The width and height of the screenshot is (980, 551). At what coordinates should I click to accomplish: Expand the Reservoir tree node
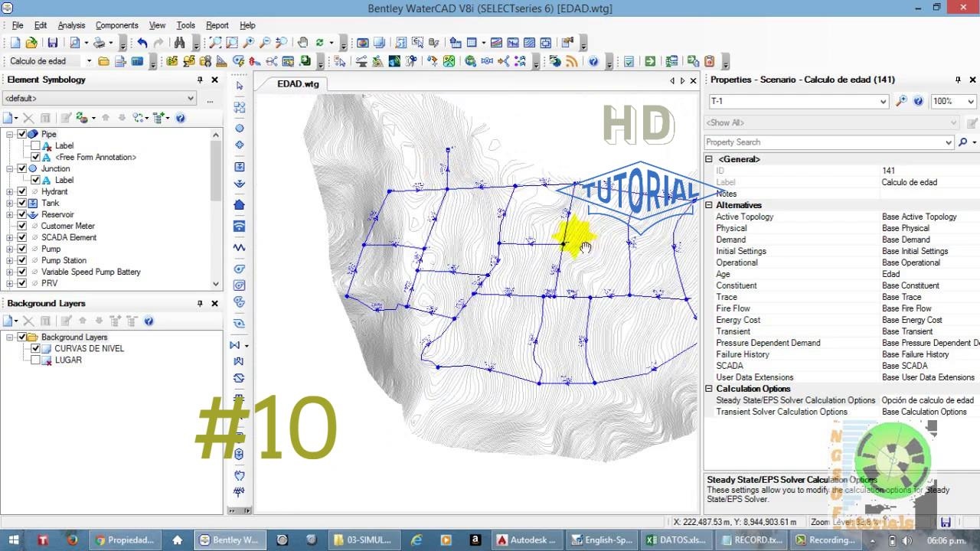click(x=10, y=214)
